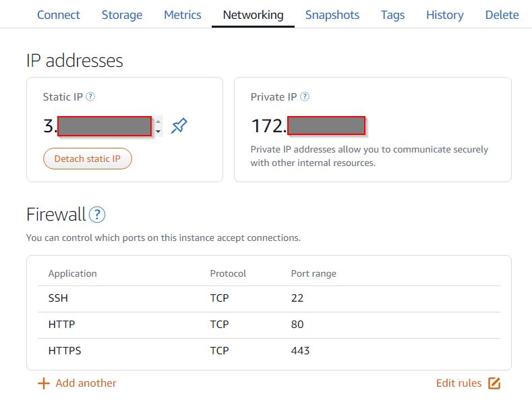Click the Add another link
Image resolution: width=532 pixels, height=411 pixels.
86,383
